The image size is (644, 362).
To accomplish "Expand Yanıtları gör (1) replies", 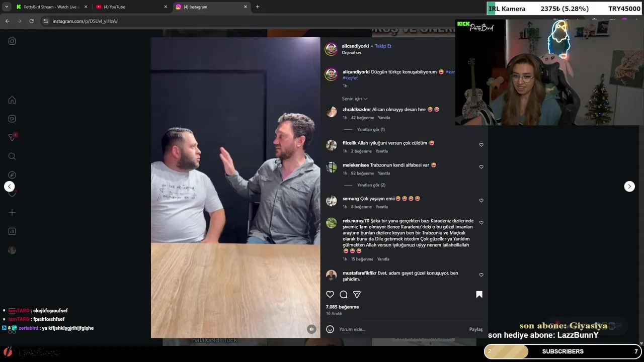I will tap(371, 130).
